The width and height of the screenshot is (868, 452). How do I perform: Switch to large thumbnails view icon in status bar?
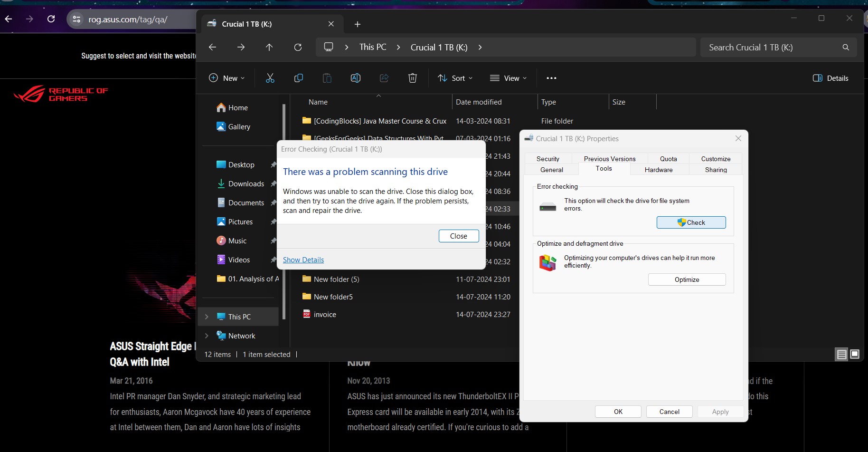(x=855, y=354)
